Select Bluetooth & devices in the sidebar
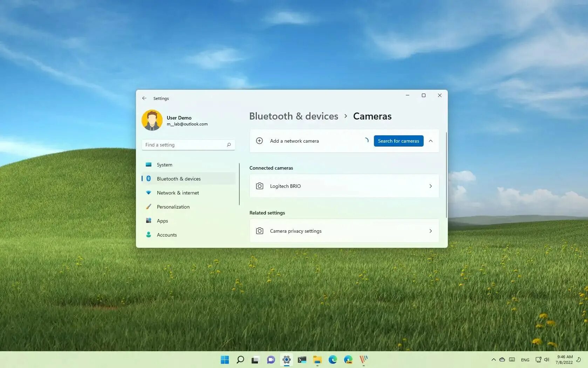Image resolution: width=588 pixels, height=368 pixels. [189, 179]
